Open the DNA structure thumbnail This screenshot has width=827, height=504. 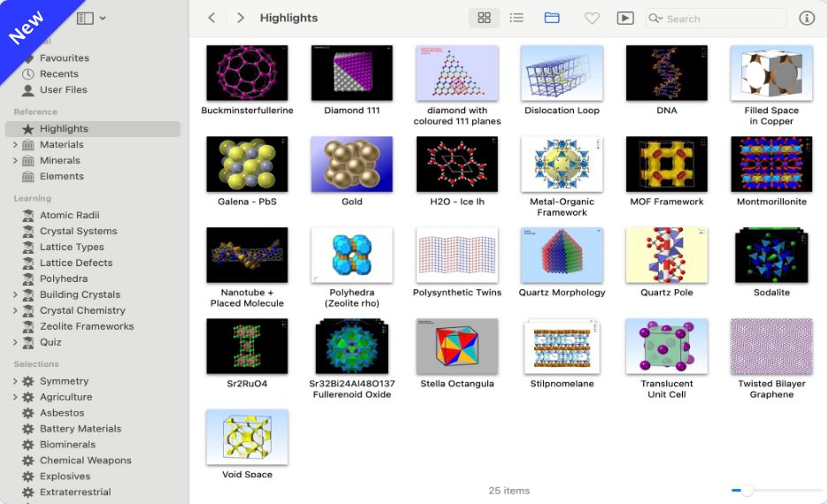pos(667,73)
